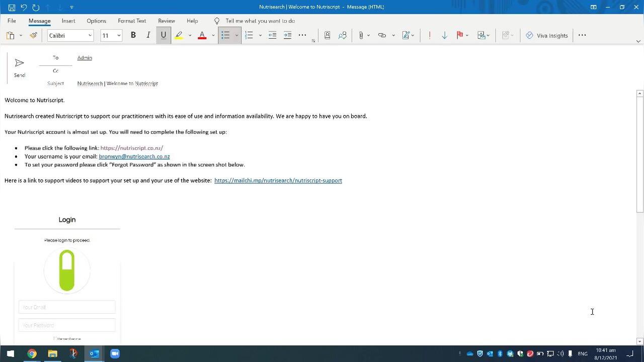The width and height of the screenshot is (644, 362).
Task: Expand the numbering library arrow
Action: (260, 35)
